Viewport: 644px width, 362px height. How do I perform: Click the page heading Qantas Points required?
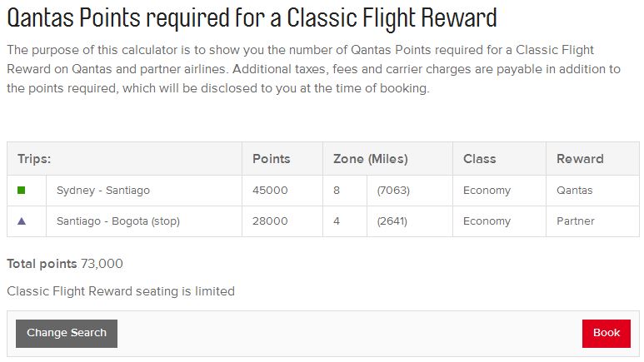click(x=252, y=18)
